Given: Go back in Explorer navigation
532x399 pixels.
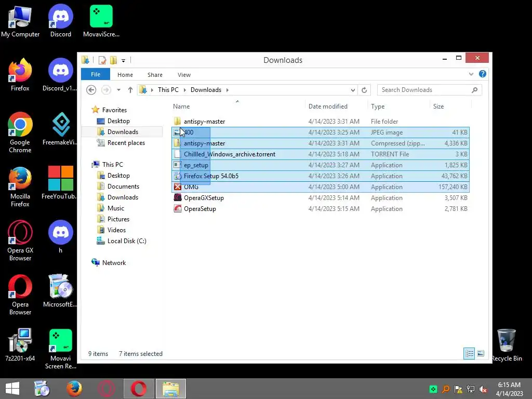Looking at the screenshot, I should [x=91, y=90].
